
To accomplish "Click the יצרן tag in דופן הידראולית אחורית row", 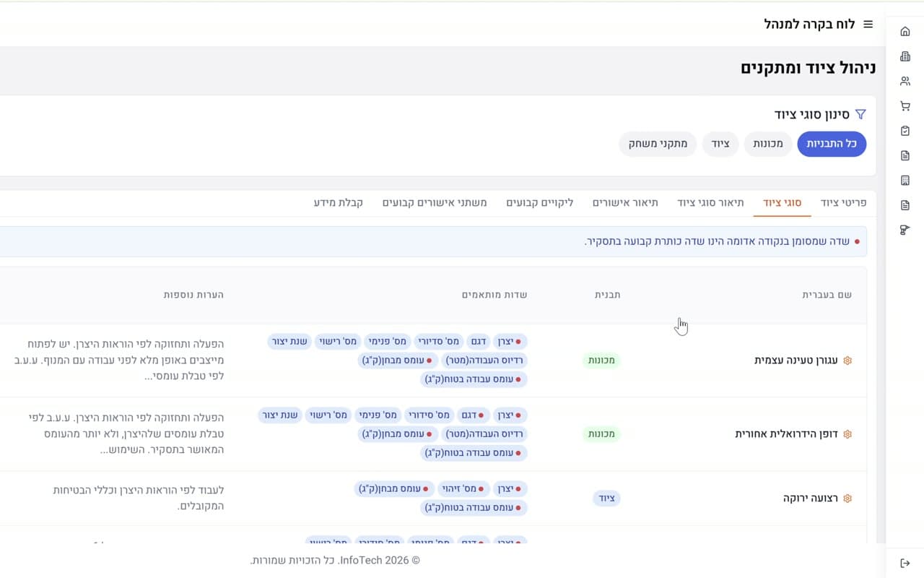I will coord(510,415).
